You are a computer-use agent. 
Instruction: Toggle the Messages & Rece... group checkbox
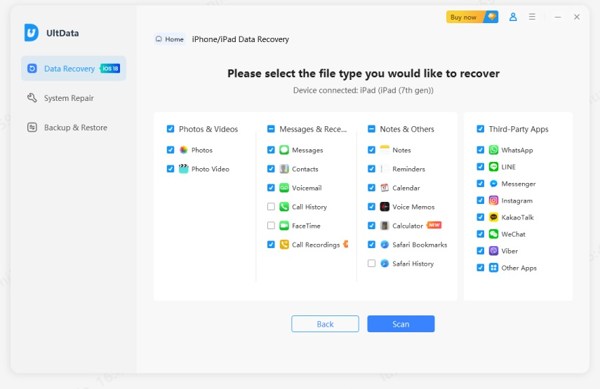[x=271, y=129]
